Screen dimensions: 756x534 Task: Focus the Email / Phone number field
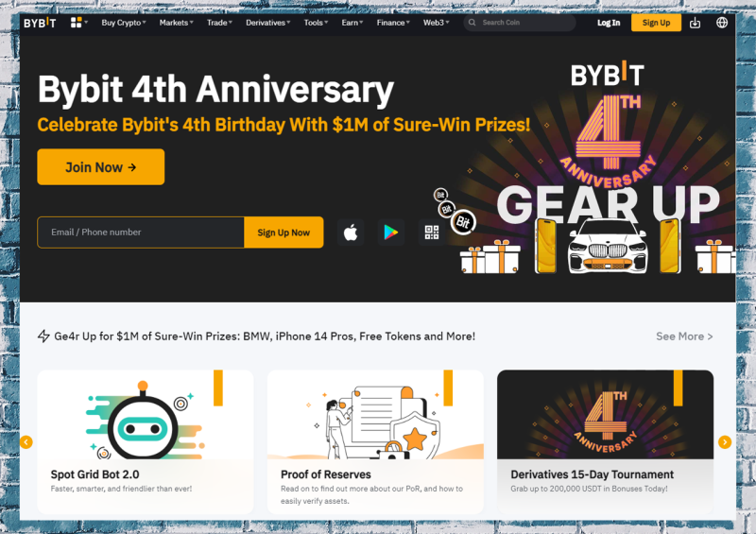click(x=141, y=233)
